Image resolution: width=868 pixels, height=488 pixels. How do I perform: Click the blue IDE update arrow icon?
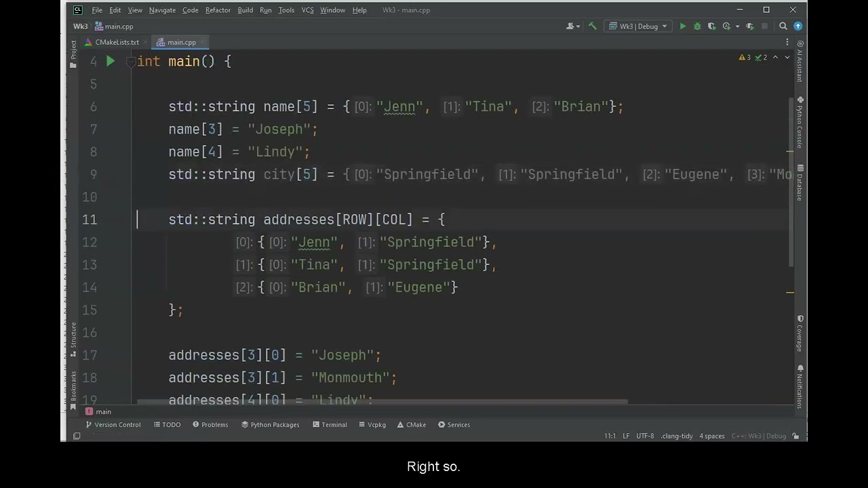797,26
